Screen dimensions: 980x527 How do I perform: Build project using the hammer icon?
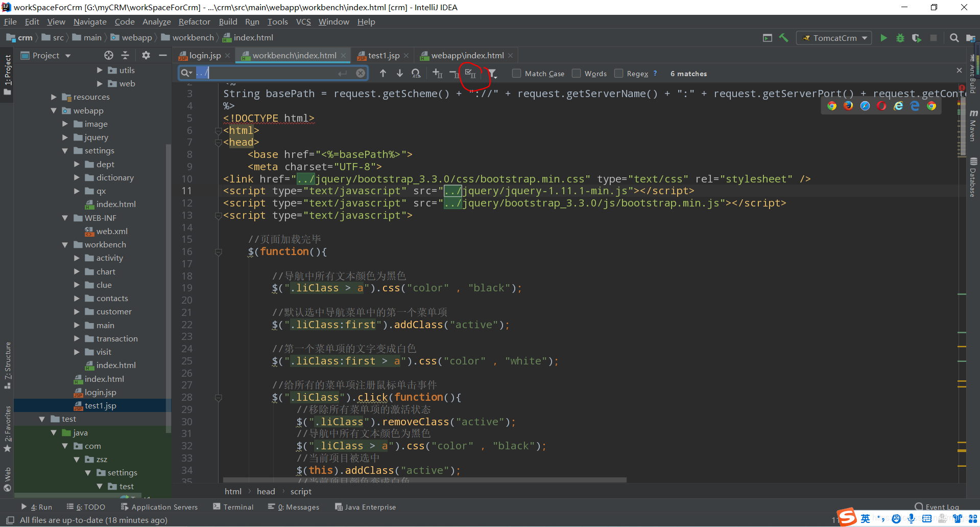(783, 38)
